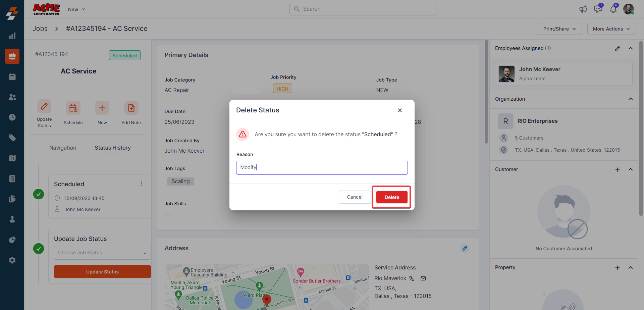The image size is (644, 310).
Task: Open the Time clock sidebar icon
Action: click(12, 117)
